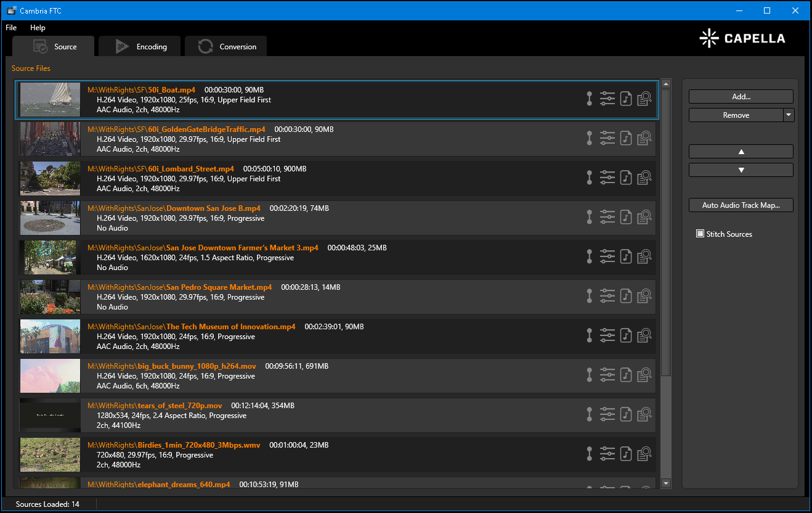Viewport: 812px width, 513px height.
Task: Click audio file icon for tears_of_steel_720p.mov
Action: point(626,414)
